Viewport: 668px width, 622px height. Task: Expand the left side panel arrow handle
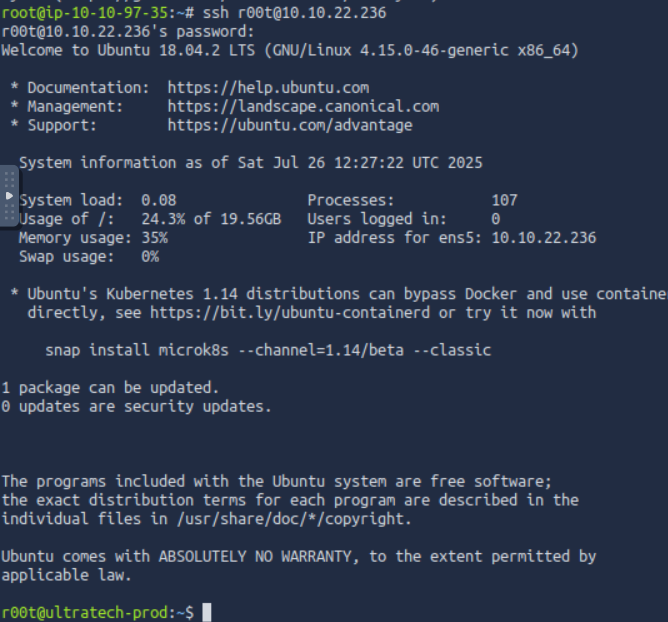point(10,195)
